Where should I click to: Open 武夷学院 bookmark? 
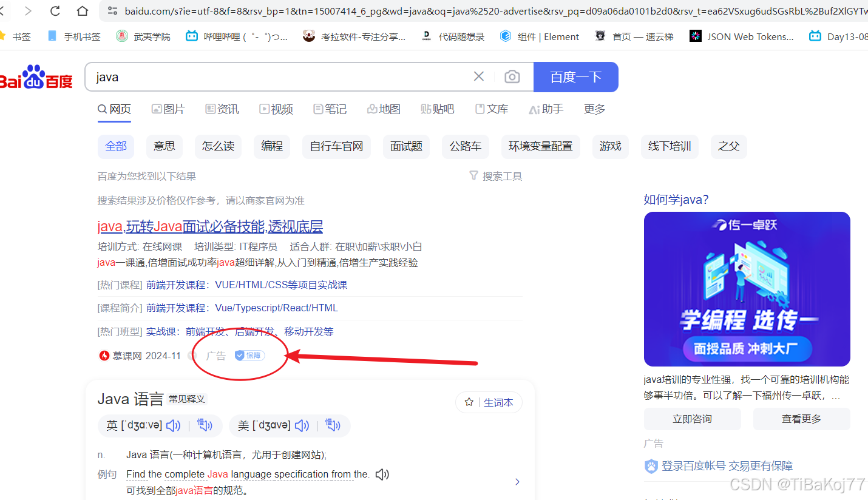[x=143, y=36]
